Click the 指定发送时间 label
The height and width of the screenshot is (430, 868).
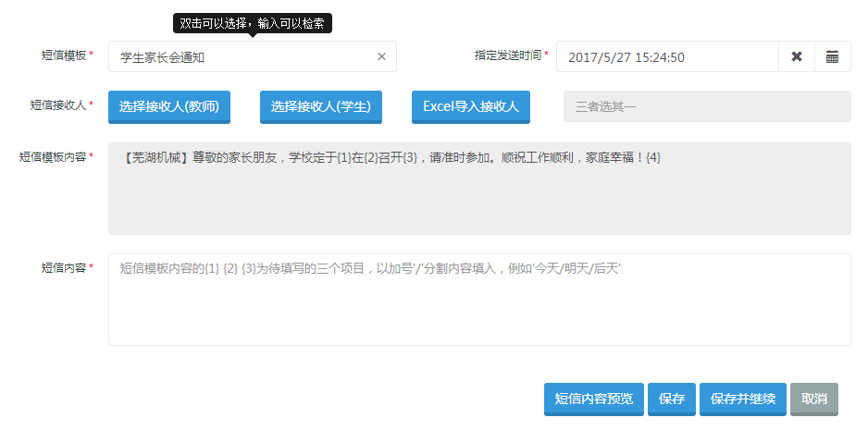click(x=508, y=55)
